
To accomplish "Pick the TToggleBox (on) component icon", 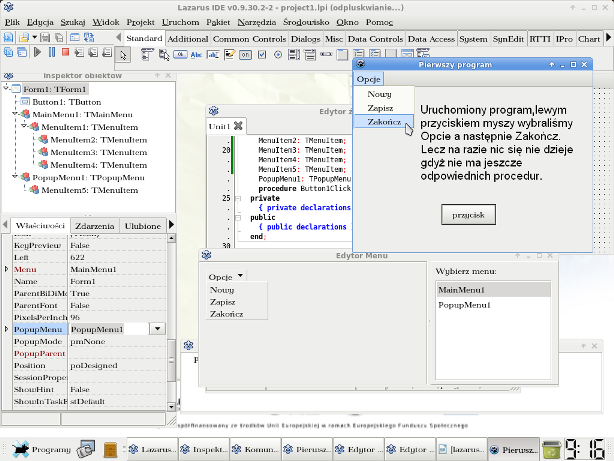I will 246,55.
